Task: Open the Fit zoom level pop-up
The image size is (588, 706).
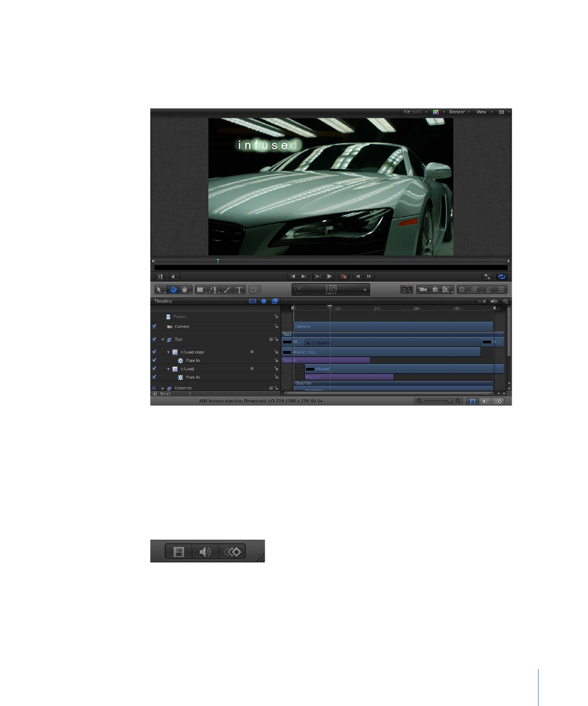Action: (x=415, y=112)
